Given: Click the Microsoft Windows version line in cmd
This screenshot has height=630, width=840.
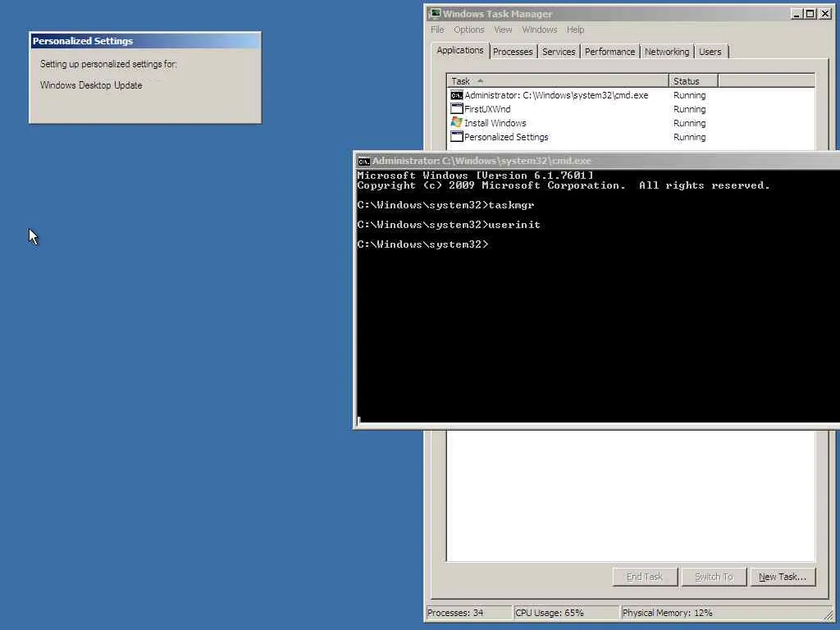Looking at the screenshot, I should point(475,176).
